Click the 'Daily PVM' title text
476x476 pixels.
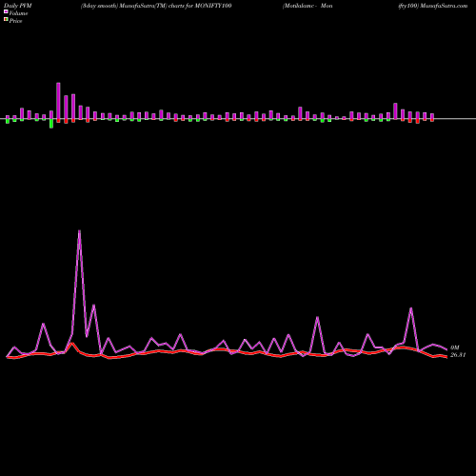point(18,6)
